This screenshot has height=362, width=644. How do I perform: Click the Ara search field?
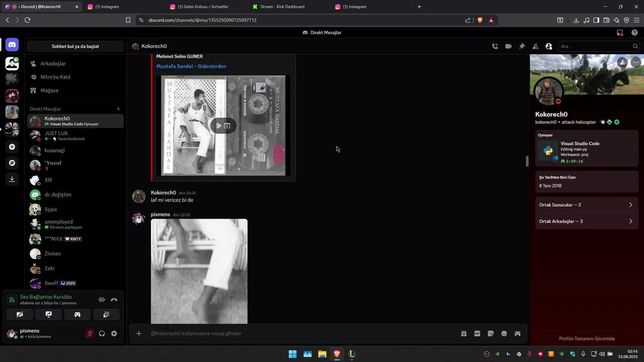[x=599, y=46]
